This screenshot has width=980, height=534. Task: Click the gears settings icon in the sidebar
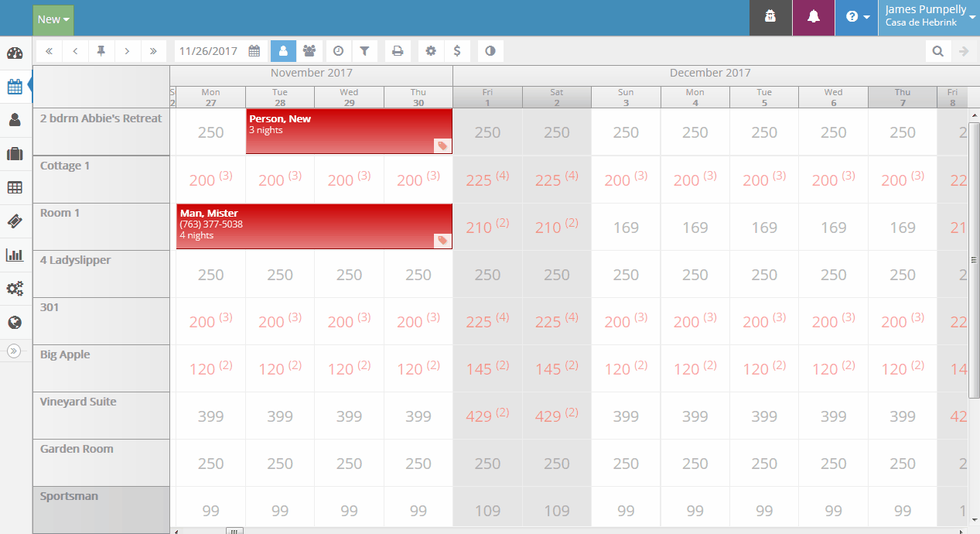15,288
